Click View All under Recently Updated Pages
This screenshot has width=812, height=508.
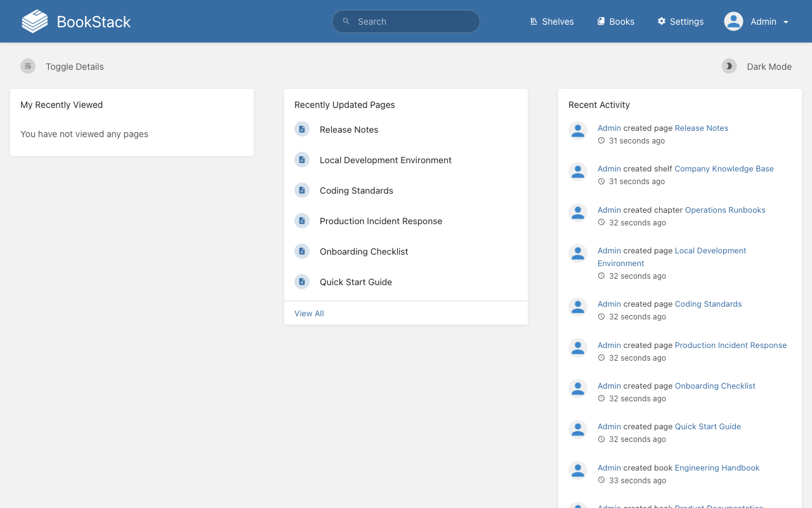309,313
